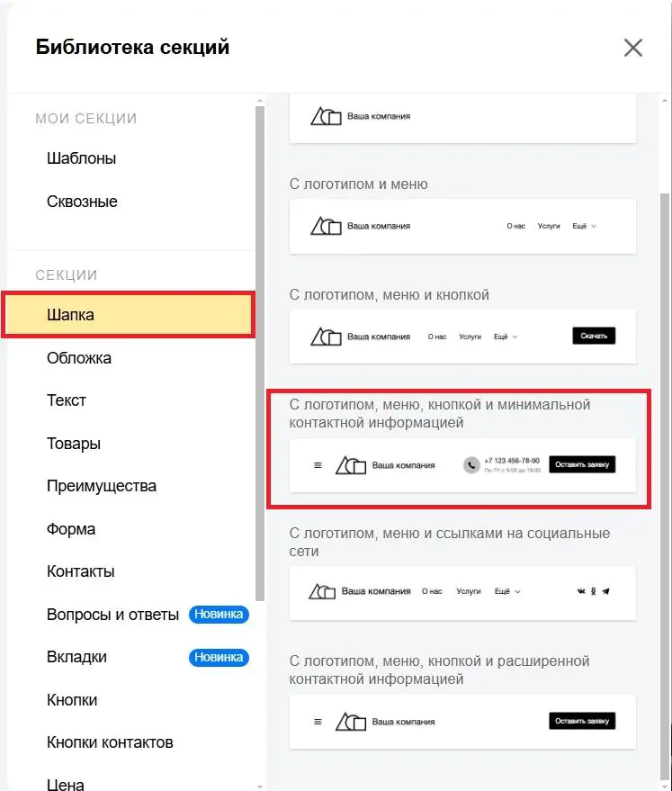The image size is (672, 791).
Task: Expand 'Ещё' dropdown in the logo, menu and button preview
Action: click(x=506, y=337)
